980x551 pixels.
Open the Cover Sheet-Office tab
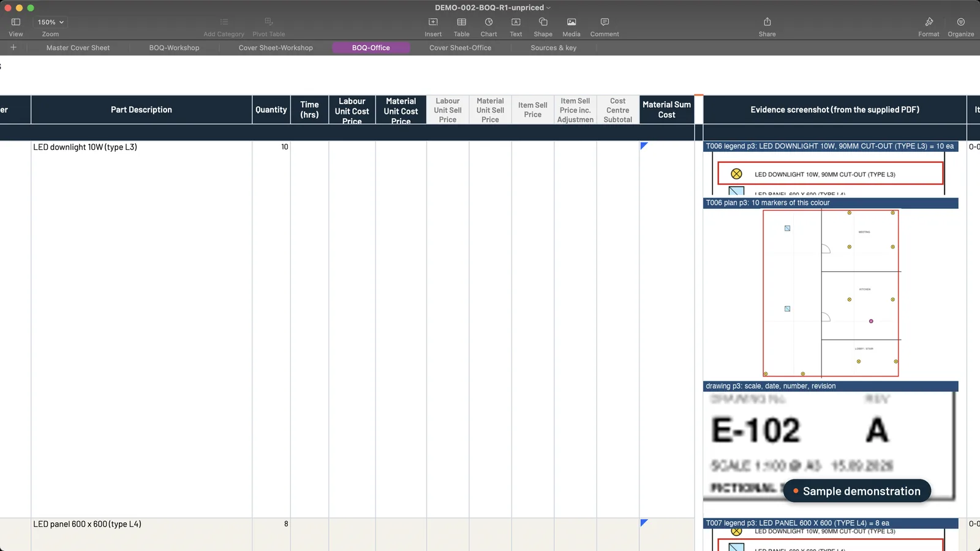tap(461, 48)
